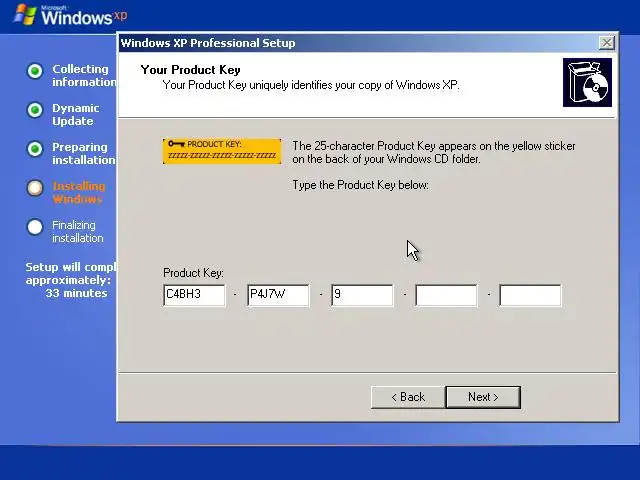Click the 25-character Product Key description text
Viewport: 640px width, 480px height.
pyautogui.click(x=434, y=152)
